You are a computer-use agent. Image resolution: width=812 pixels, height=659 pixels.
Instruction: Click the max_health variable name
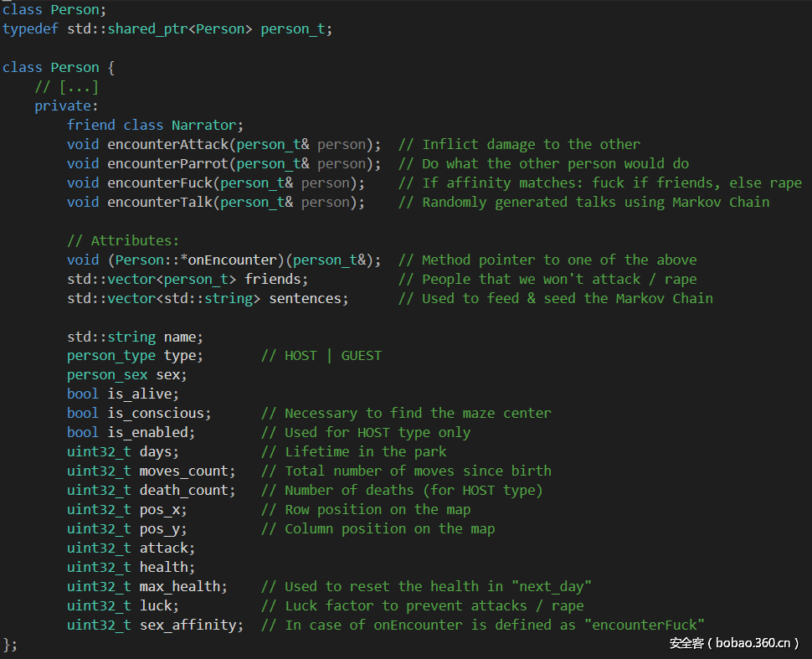pyautogui.click(x=182, y=586)
